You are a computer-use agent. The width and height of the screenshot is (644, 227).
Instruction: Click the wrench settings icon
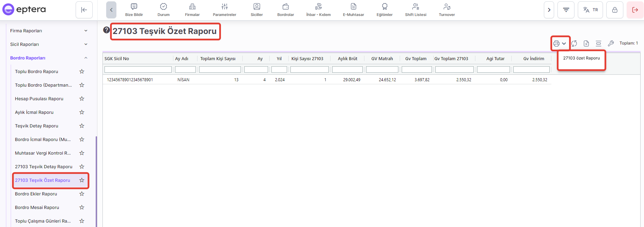611,43
